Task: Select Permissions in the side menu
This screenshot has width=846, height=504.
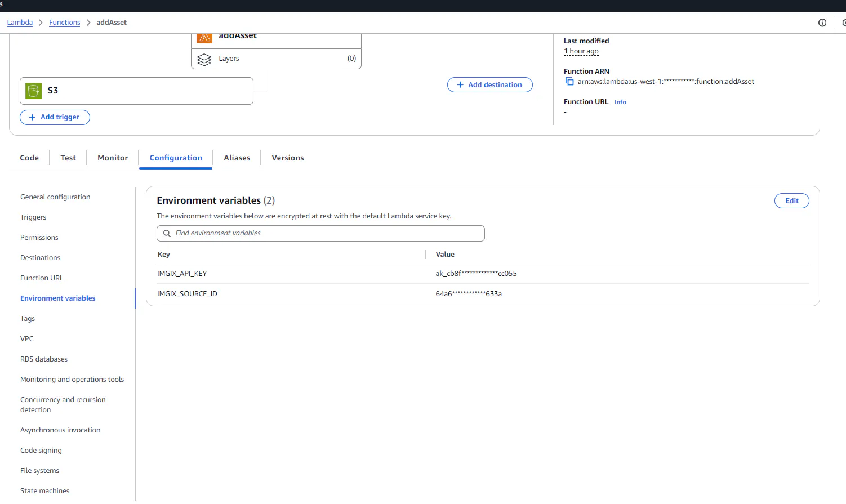Action: (39, 238)
